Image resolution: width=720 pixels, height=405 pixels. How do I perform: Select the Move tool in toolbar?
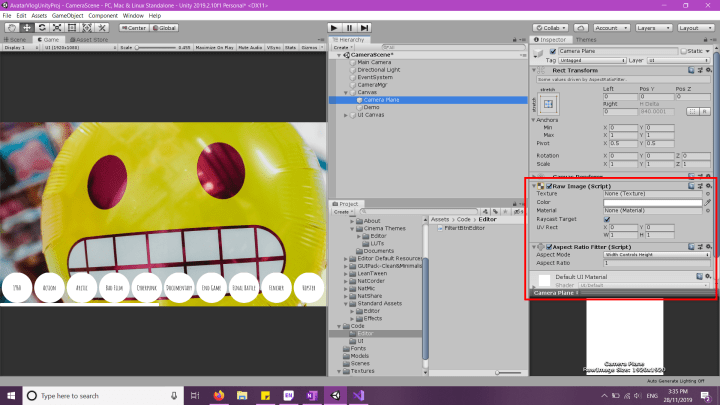[x=24, y=28]
